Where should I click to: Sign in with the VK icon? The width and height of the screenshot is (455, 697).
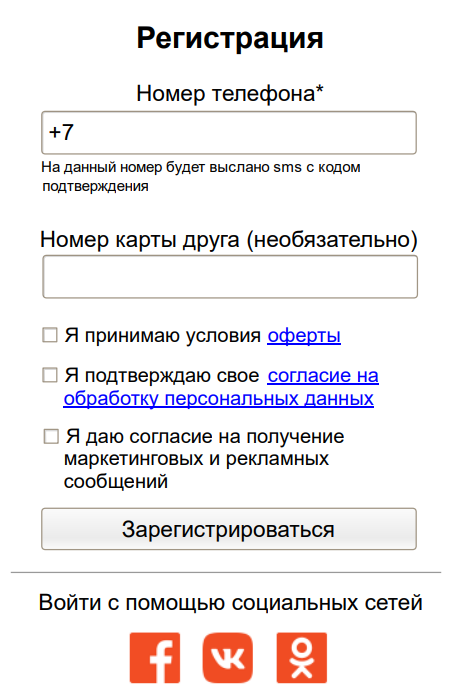(228, 657)
